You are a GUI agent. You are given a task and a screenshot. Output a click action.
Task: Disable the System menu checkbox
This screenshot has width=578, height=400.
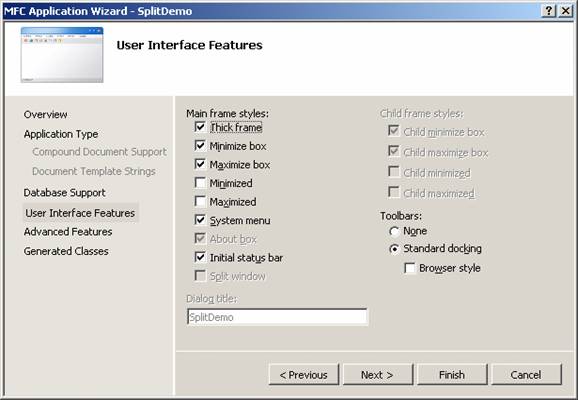[x=200, y=220]
